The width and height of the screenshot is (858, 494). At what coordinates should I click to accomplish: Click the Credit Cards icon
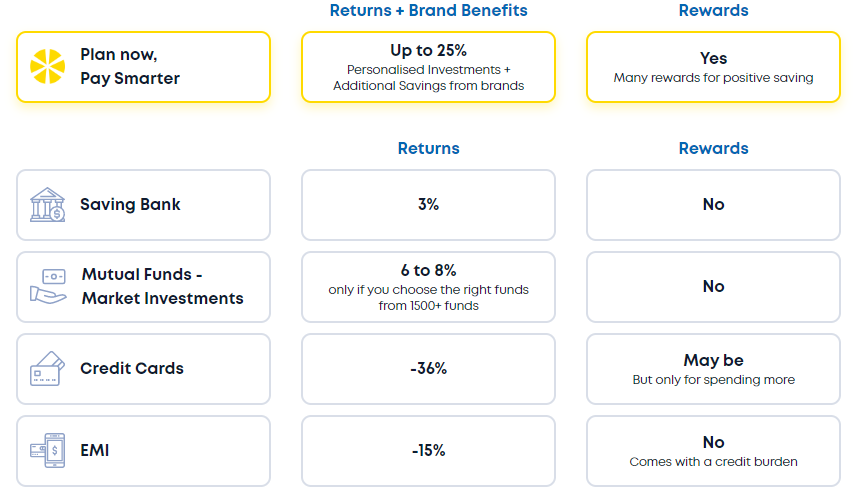[48, 368]
